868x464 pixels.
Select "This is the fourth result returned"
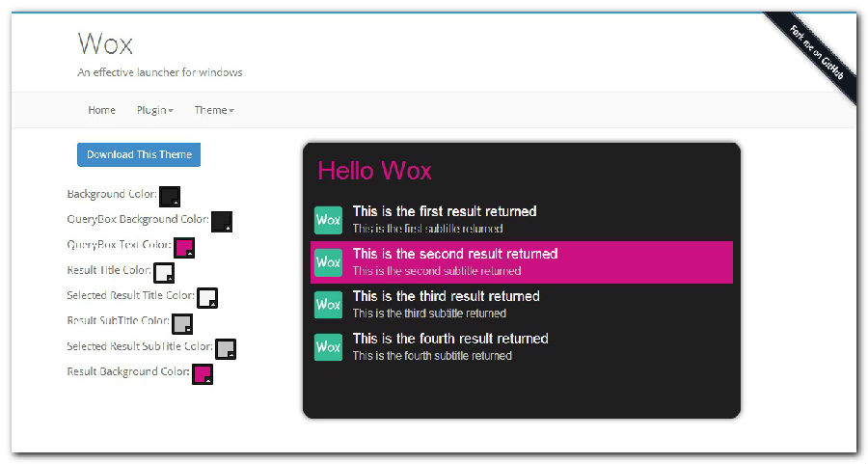tap(450, 339)
